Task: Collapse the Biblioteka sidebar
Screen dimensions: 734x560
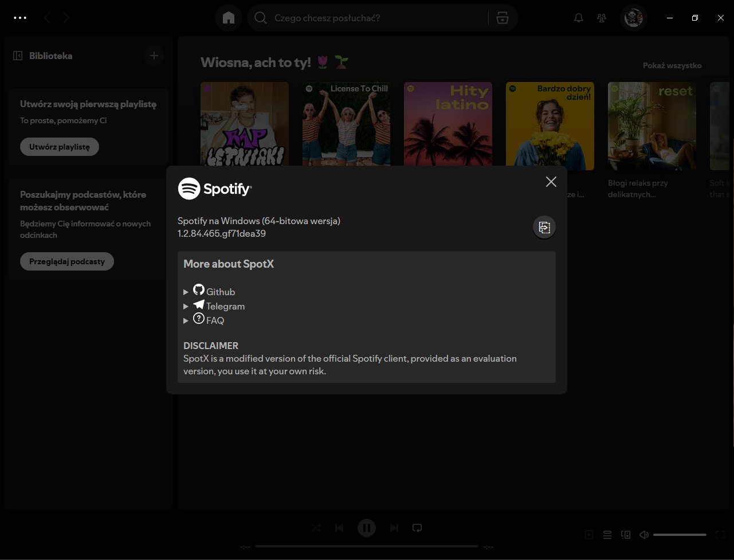Action: [x=18, y=56]
